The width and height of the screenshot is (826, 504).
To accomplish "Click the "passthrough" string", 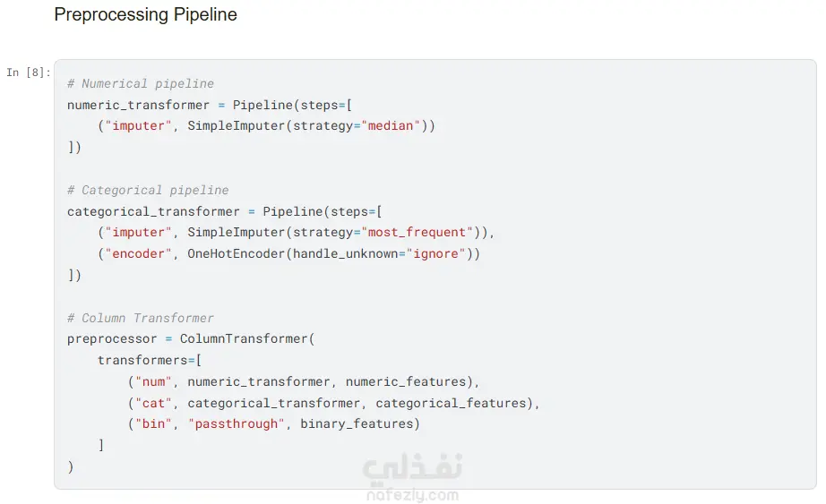I will pyautogui.click(x=237, y=424).
